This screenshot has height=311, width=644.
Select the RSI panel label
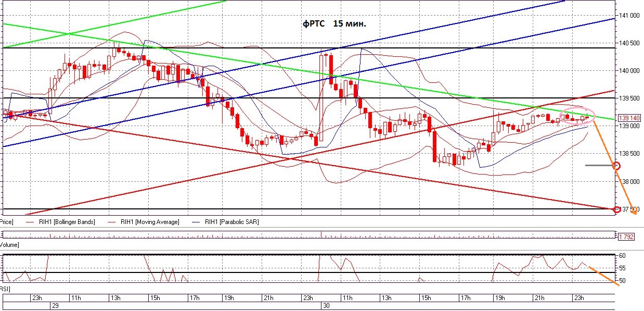[5, 289]
